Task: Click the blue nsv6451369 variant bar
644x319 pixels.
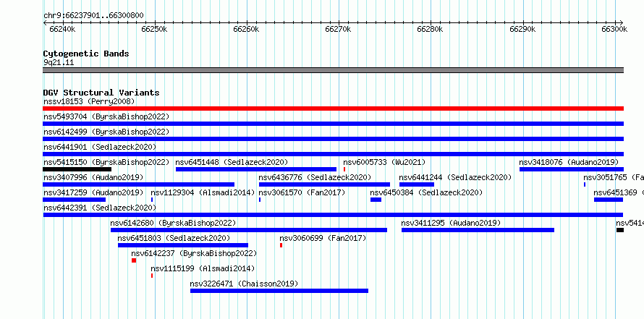Action: pyautogui.click(x=609, y=200)
